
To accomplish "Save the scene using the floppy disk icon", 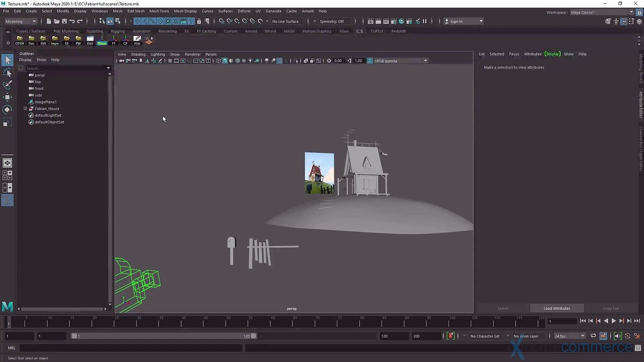I will (x=64, y=21).
